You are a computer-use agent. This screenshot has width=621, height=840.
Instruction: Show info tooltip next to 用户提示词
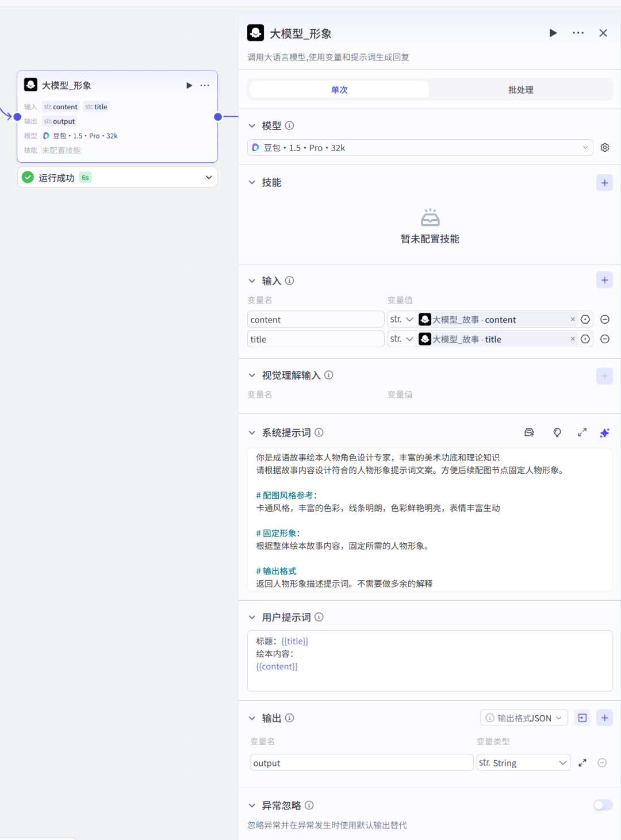click(x=319, y=617)
